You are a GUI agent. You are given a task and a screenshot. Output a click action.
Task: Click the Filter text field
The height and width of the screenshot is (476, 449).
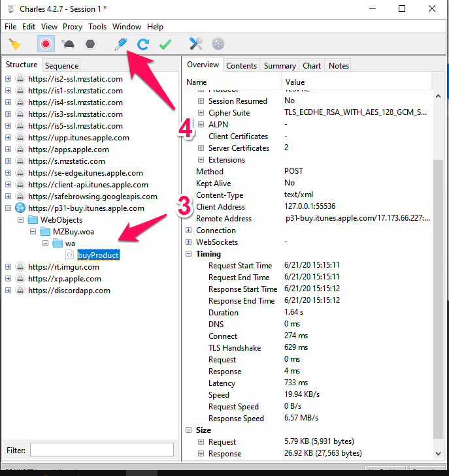pyautogui.click(x=101, y=450)
